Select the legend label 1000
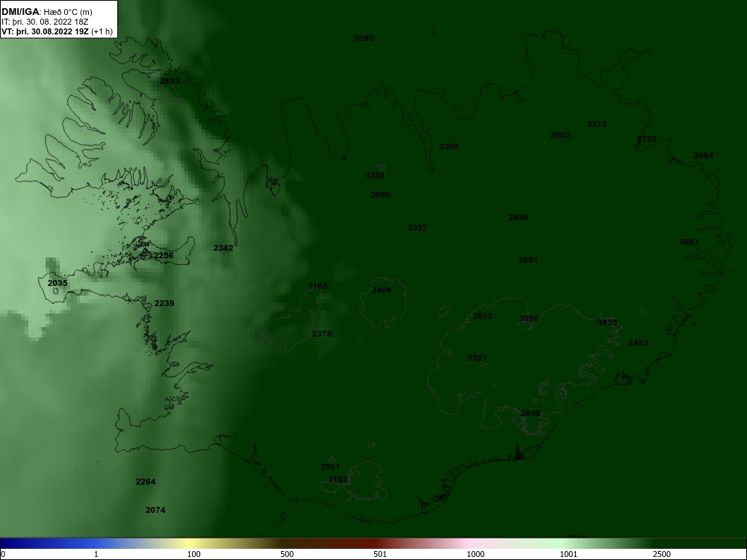 (x=475, y=554)
